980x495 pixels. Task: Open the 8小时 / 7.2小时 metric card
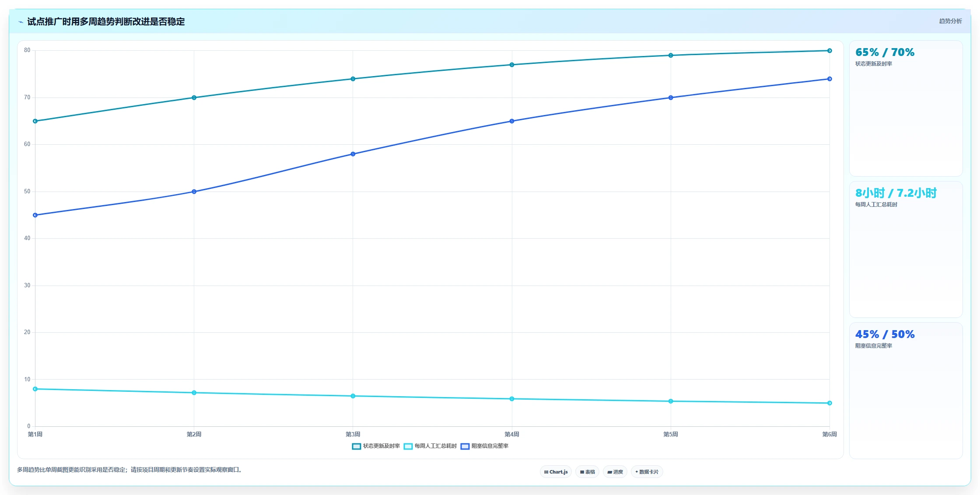point(906,249)
